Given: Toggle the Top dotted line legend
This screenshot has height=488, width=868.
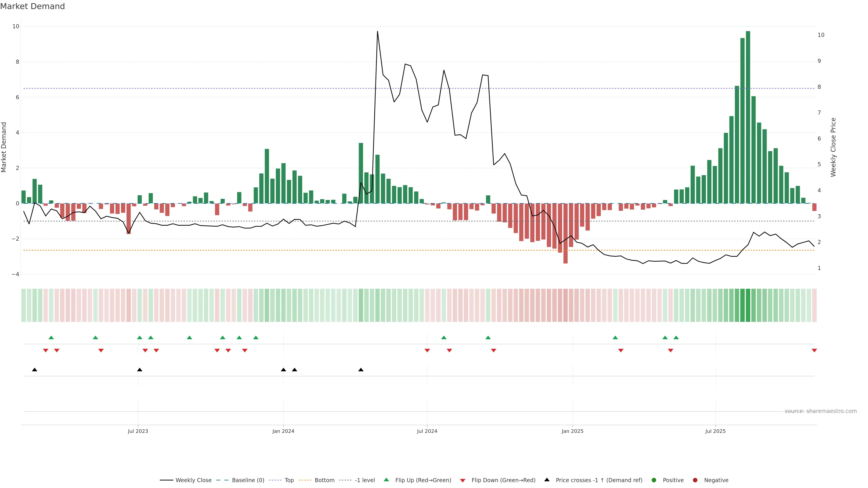Looking at the screenshot, I should tap(289, 480).
